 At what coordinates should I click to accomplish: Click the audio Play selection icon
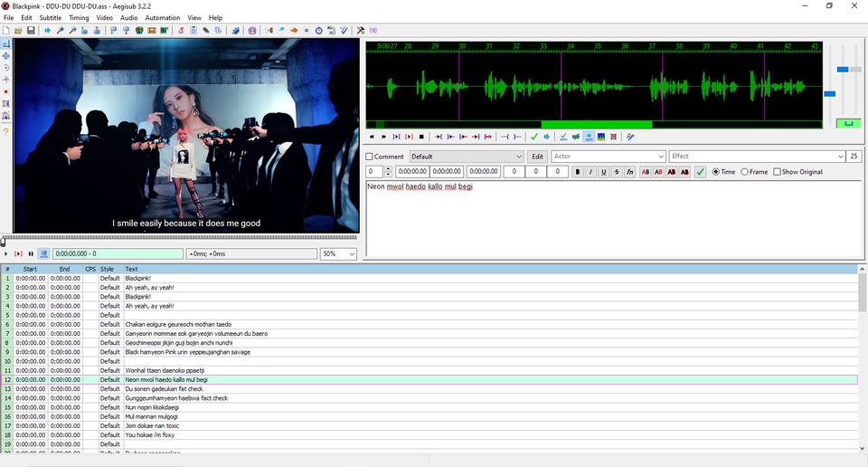396,137
